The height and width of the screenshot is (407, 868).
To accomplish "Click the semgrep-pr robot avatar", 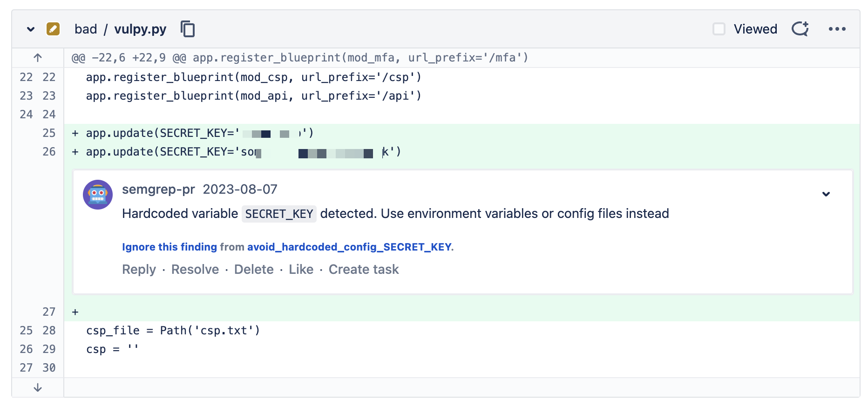I will [x=98, y=195].
